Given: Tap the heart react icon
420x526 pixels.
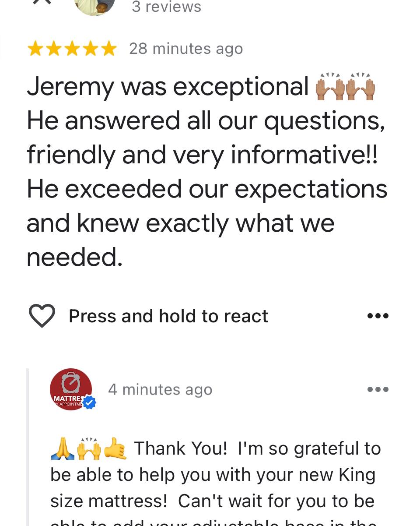Looking at the screenshot, I should pos(42,316).
